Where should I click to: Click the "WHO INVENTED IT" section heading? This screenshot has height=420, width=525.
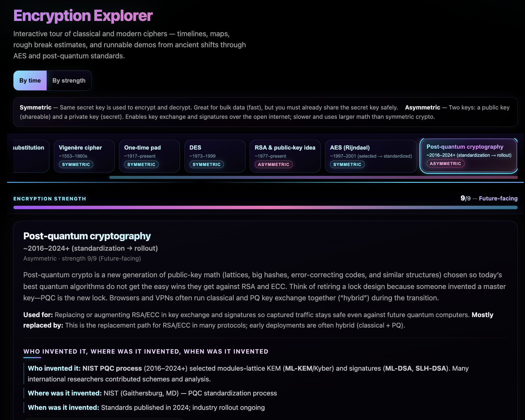pos(146,351)
